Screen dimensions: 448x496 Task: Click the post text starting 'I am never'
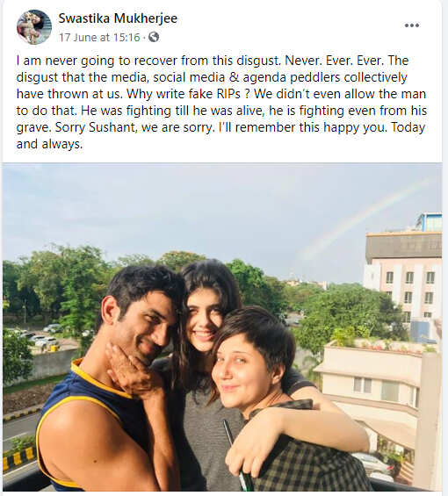coord(221,102)
